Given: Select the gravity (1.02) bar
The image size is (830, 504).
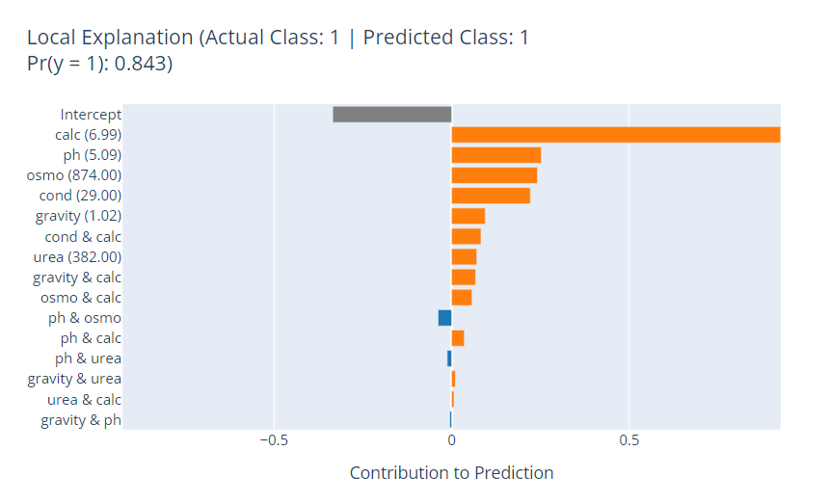Looking at the screenshot, I should 468,216.
